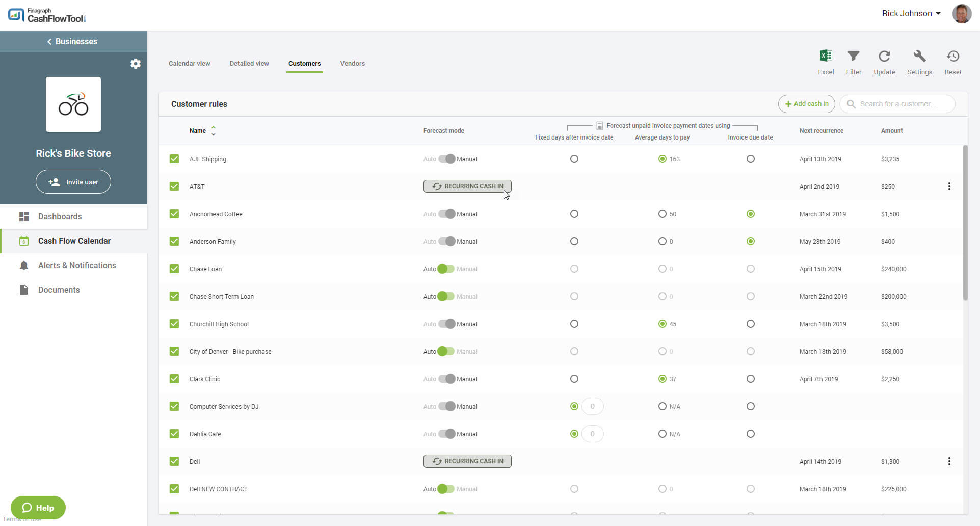The width and height of the screenshot is (980, 526).
Task: Click the Rick's Bike Store bicycle logo
Action: coord(73,104)
